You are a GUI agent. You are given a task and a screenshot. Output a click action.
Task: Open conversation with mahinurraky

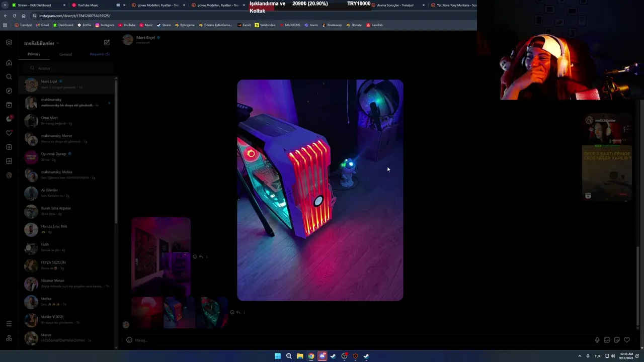(67, 103)
